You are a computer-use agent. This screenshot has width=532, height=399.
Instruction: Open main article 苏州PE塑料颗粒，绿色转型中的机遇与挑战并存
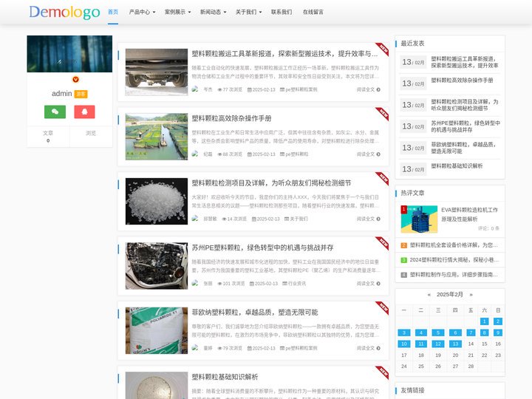coord(262,248)
